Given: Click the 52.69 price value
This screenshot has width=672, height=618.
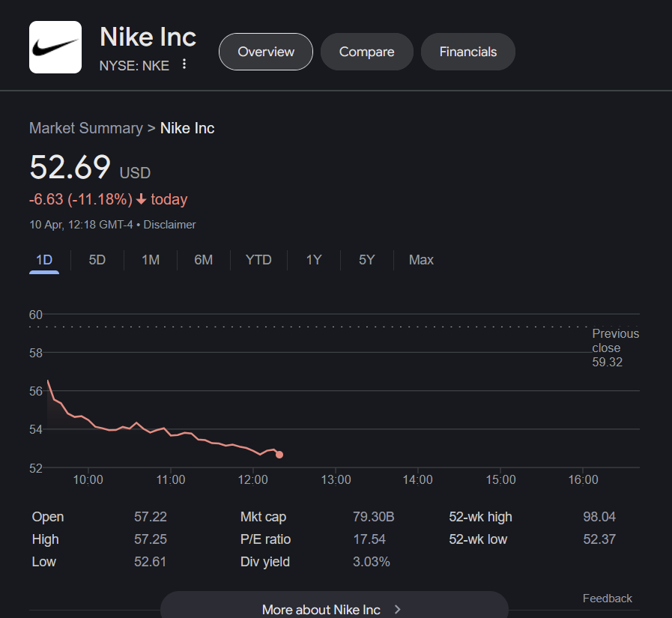Looking at the screenshot, I should 70,167.
